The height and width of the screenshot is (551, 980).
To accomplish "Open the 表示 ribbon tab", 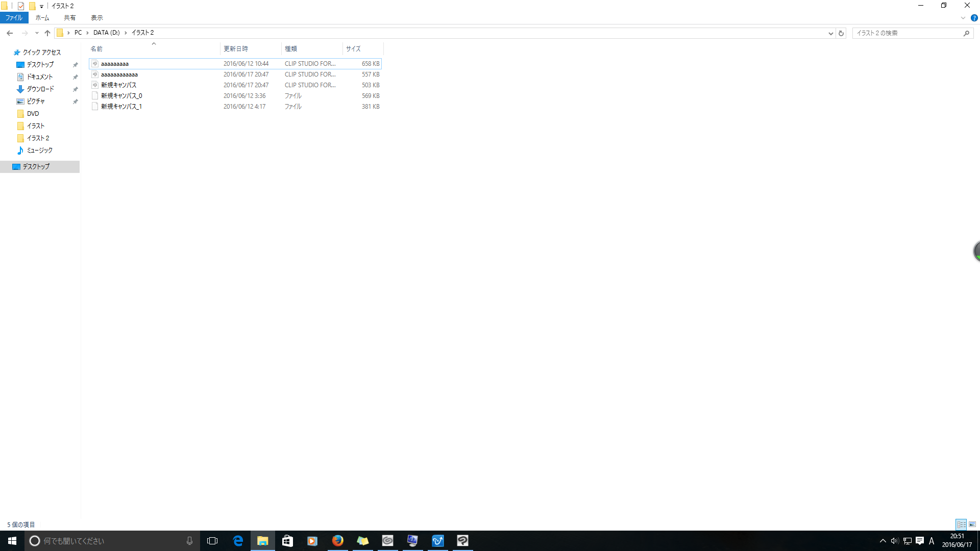I will tap(97, 18).
